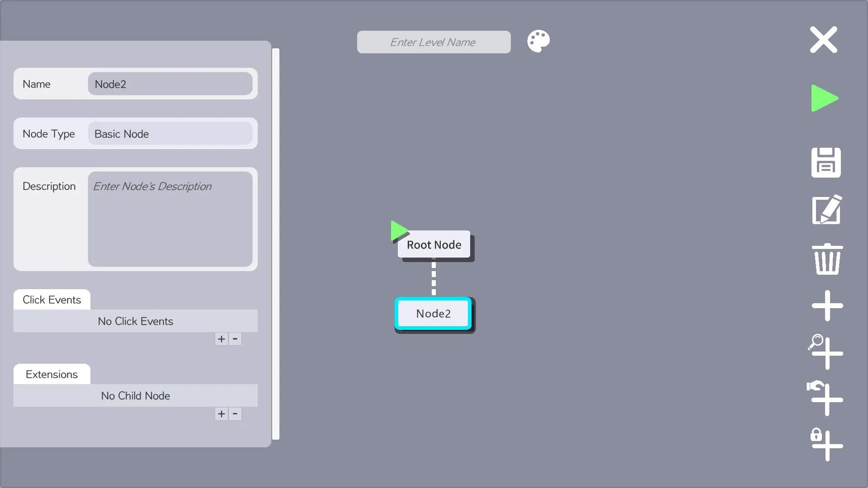Remove a click event with minus
This screenshot has height=488, width=868.
tap(235, 339)
